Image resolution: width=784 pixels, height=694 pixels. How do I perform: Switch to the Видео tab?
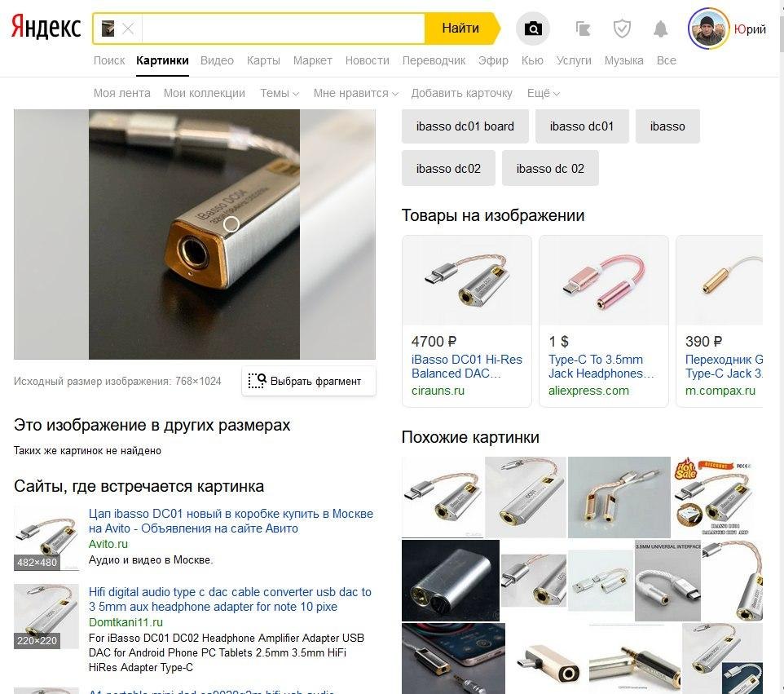click(217, 60)
